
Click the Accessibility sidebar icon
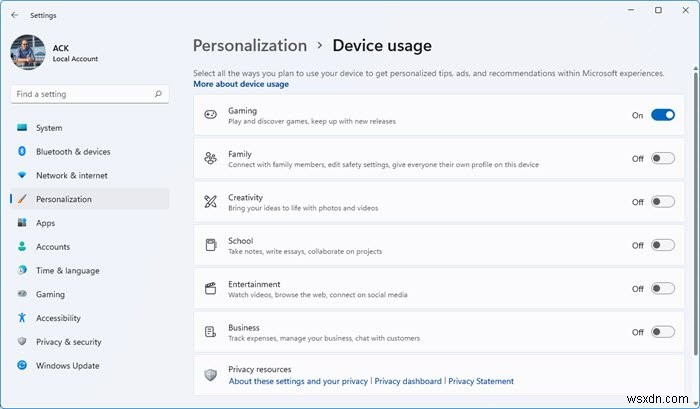[x=21, y=318]
